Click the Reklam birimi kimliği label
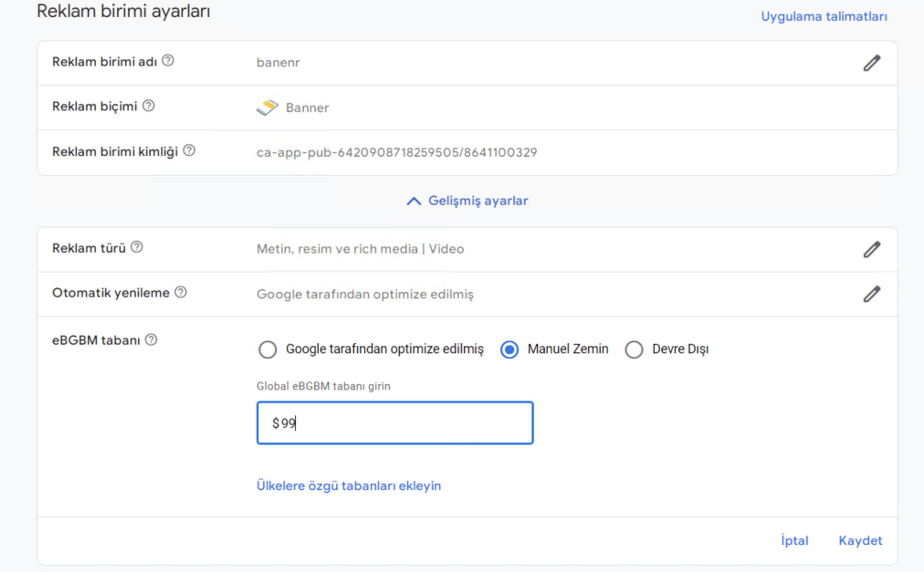 115,152
